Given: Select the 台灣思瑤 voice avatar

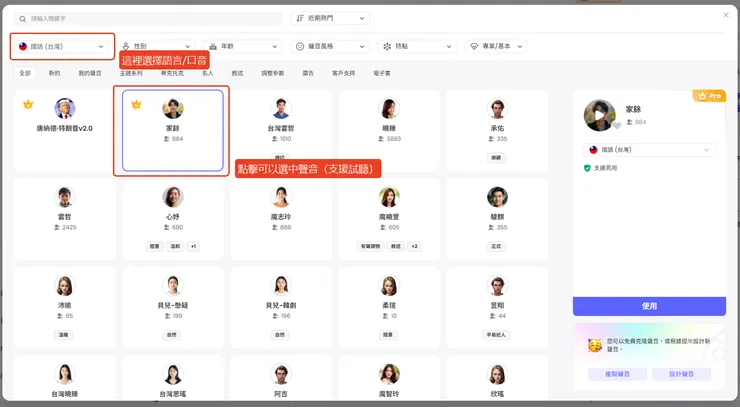Looking at the screenshot, I should (173, 374).
